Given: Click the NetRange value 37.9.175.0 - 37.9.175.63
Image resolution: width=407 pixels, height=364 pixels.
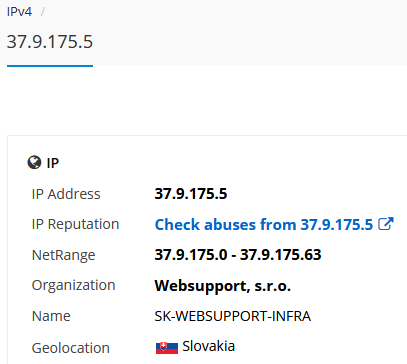Looking at the screenshot, I should [x=238, y=255].
